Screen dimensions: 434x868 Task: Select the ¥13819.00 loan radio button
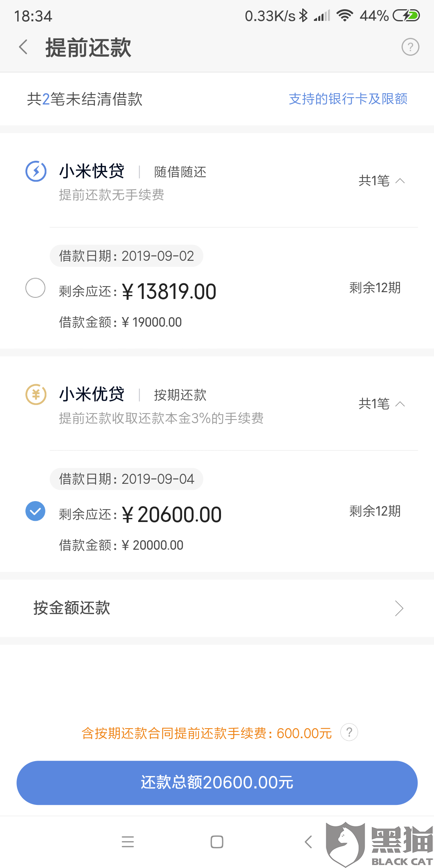coord(35,288)
